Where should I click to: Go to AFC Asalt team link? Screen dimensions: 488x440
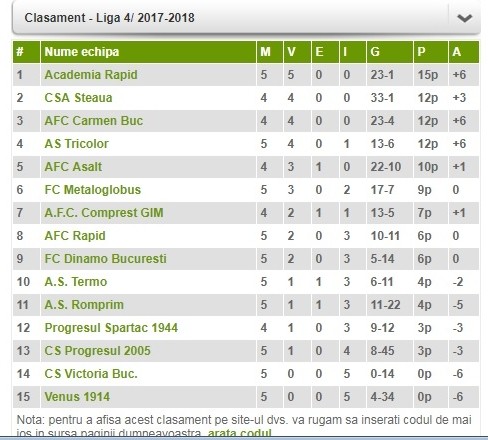73,167
